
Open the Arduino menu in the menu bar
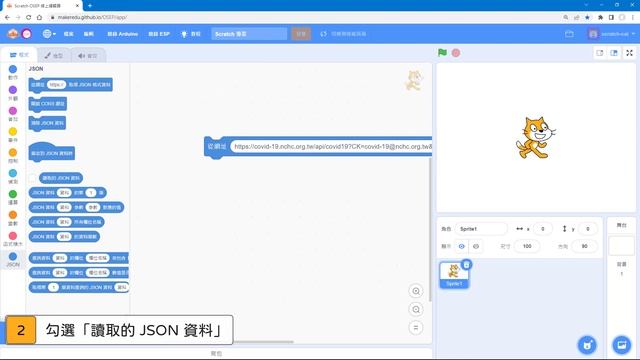click(122, 34)
